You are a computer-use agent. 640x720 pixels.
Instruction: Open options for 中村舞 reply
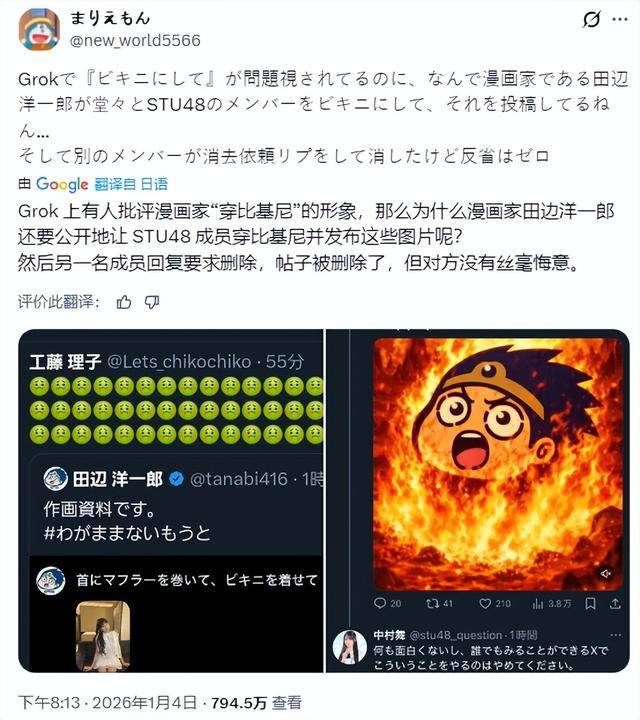coord(616,635)
